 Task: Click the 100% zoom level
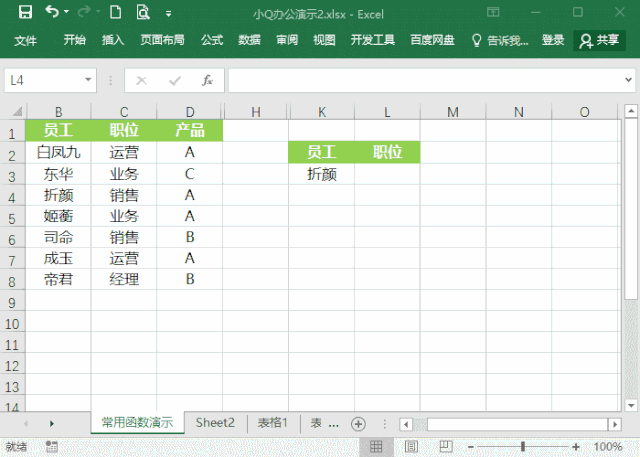[608, 446]
